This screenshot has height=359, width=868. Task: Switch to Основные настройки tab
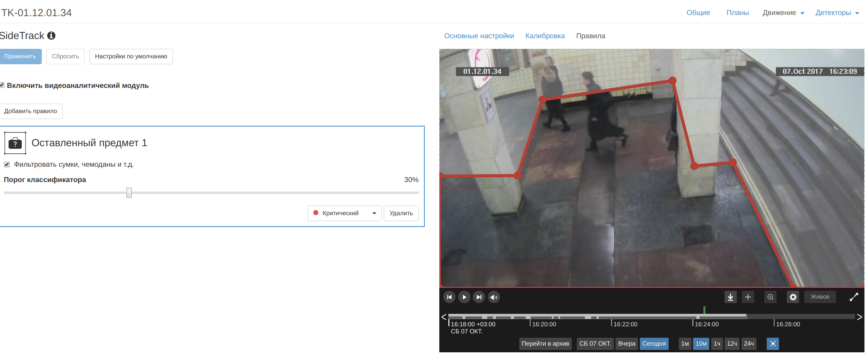tap(479, 36)
